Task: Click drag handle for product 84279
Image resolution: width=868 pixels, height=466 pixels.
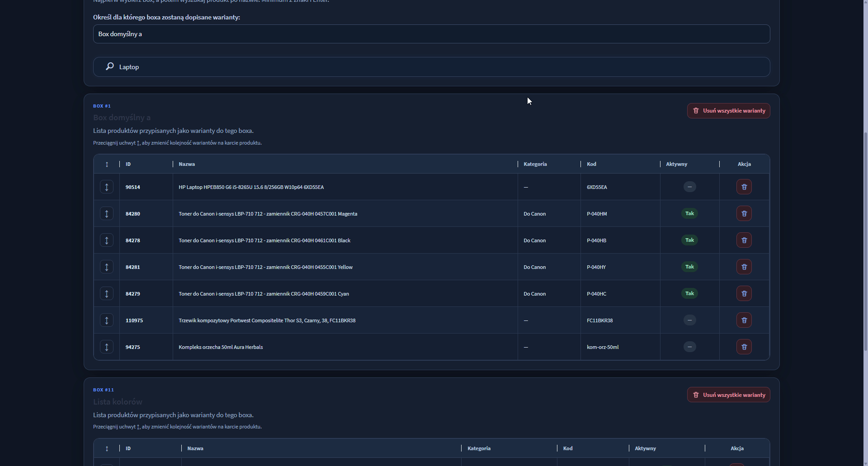Action: (x=107, y=293)
